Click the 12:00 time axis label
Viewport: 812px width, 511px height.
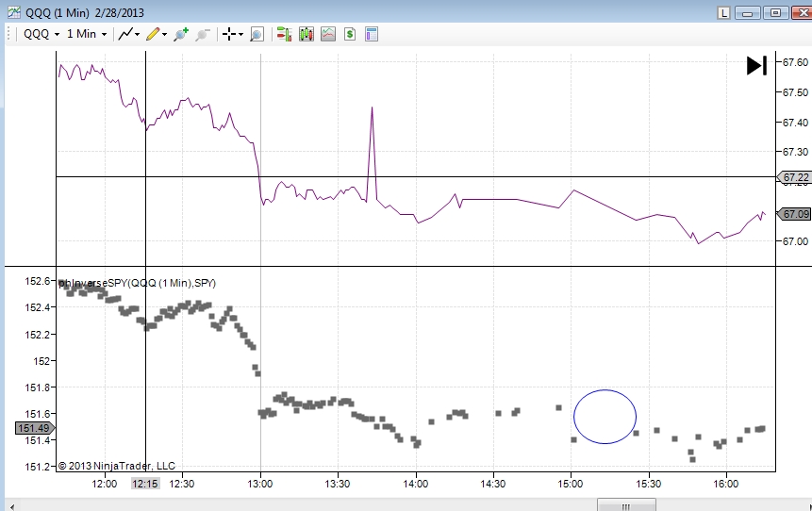pos(105,484)
